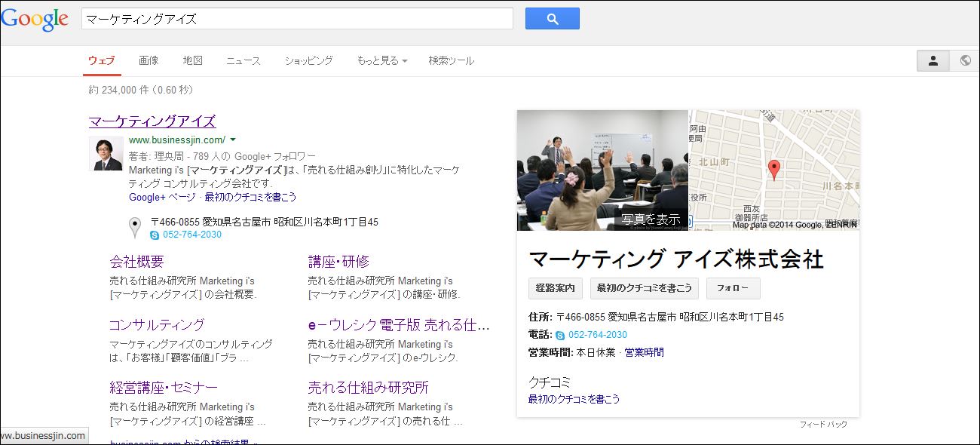Open the もっと見る dropdown
The height and width of the screenshot is (445, 980).
click(381, 61)
